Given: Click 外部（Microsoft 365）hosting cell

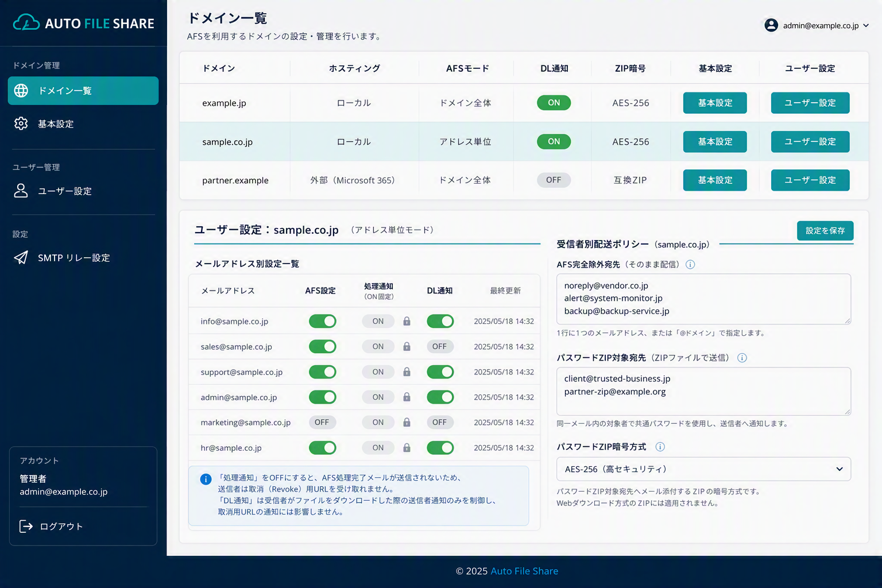Looking at the screenshot, I should tap(353, 180).
